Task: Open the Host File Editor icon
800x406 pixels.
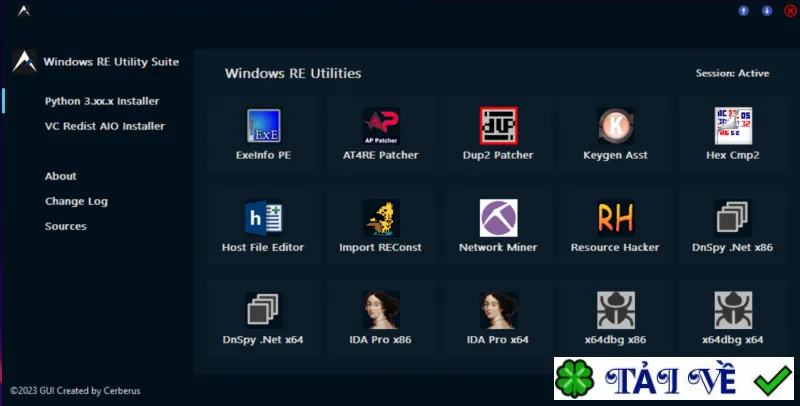Action: tap(263, 218)
